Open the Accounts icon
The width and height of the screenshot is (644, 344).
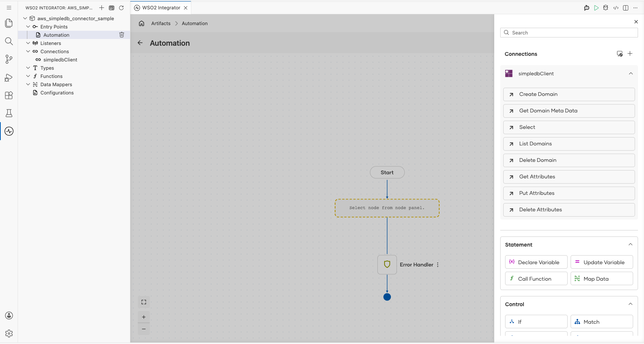pyautogui.click(x=9, y=316)
